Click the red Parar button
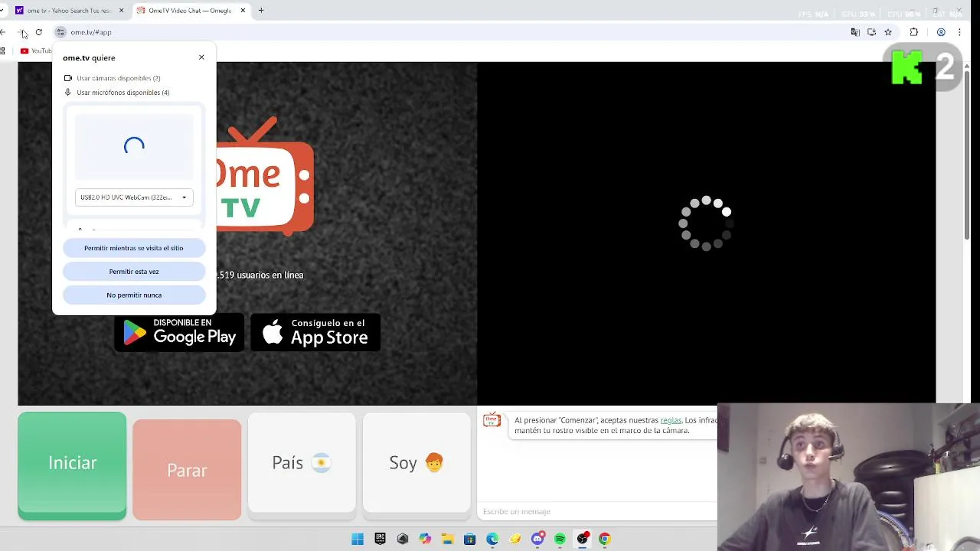Screen dimensions: 980x551 click(x=187, y=469)
